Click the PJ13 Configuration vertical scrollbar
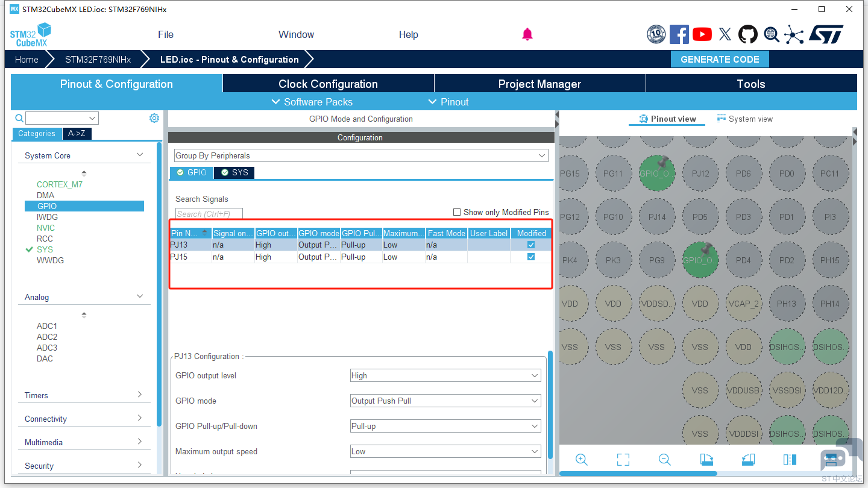This screenshot has height=488, width=868. tap(550, 404)
